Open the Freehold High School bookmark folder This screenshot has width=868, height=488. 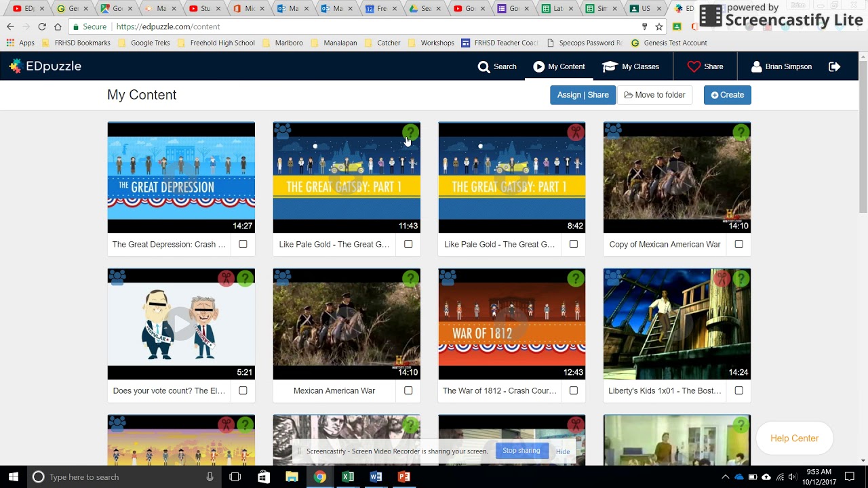pyautogui.click(x=216, y=43)
